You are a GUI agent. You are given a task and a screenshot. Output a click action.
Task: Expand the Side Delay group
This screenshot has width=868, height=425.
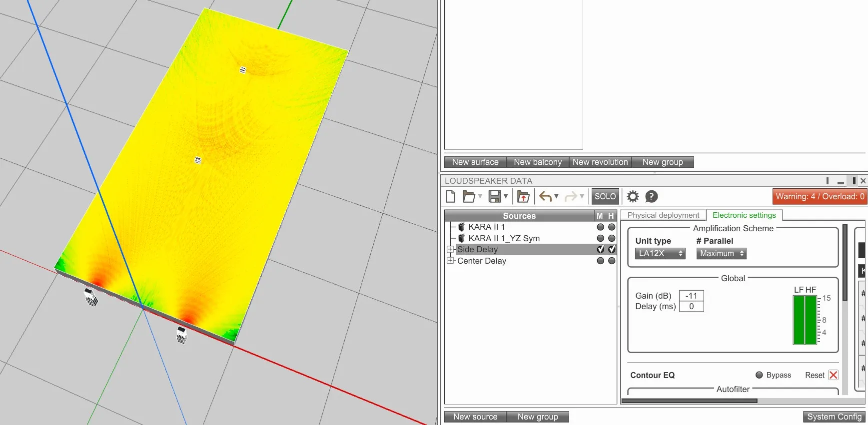click(450, 249)
